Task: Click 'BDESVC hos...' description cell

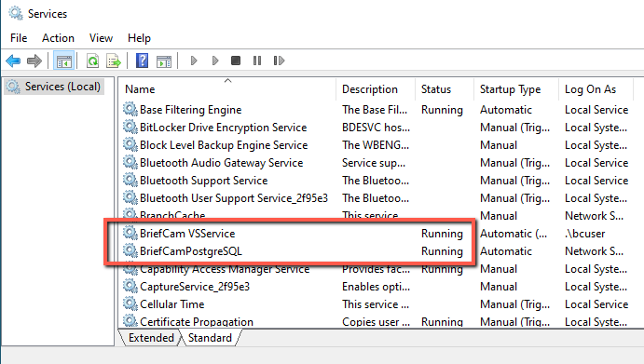Action: pyautogui.click(x=376, y=128)
